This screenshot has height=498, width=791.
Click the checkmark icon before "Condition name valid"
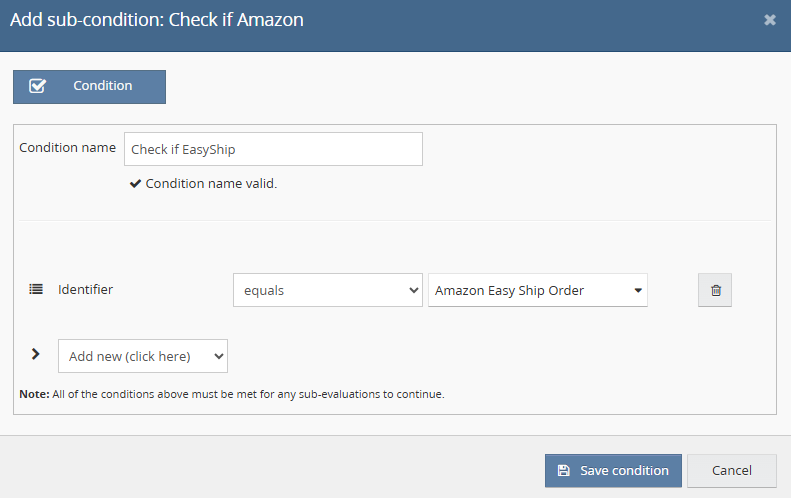pyautogui.click(x=135, y=184)
